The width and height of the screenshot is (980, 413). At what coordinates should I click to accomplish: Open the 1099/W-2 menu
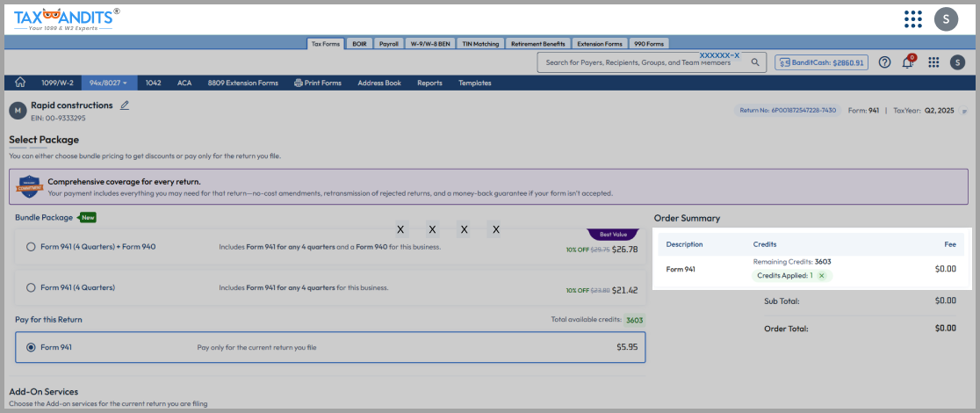pos(57,83)
